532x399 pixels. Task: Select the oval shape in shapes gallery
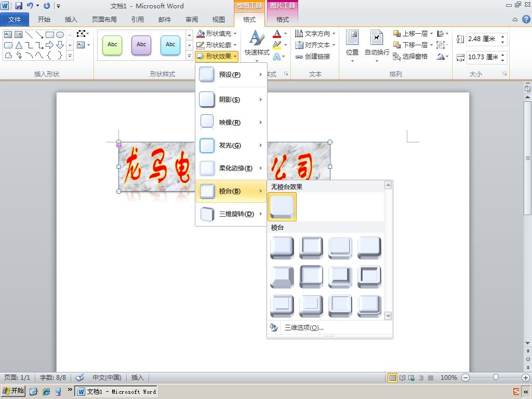(60, 35)
